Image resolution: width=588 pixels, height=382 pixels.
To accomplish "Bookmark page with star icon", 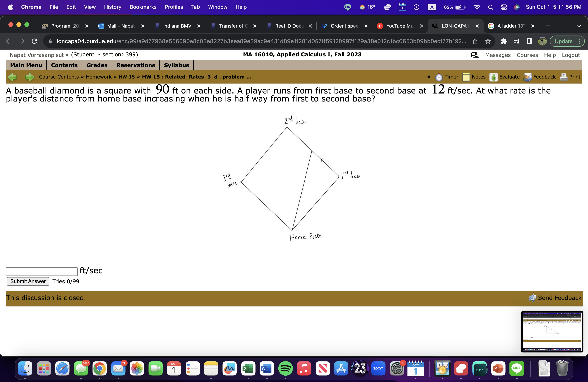I will pyautogui.click(x=488, y=41).
